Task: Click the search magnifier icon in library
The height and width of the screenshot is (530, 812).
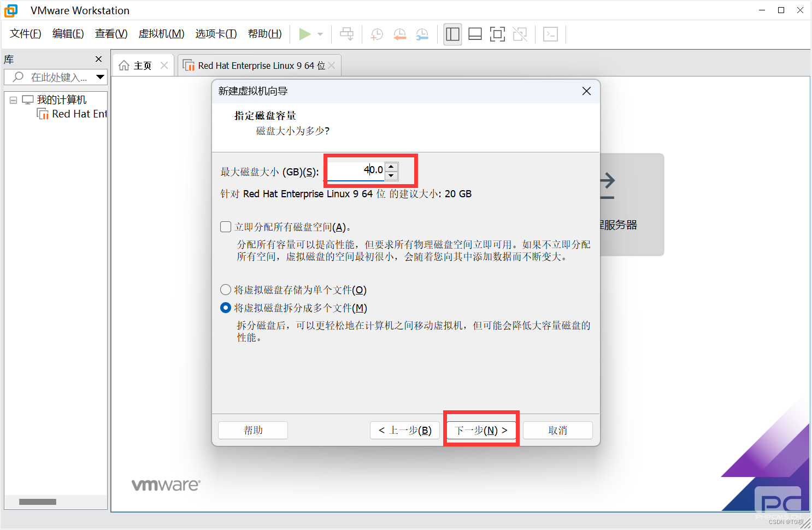Action: [x=18, y=77]
